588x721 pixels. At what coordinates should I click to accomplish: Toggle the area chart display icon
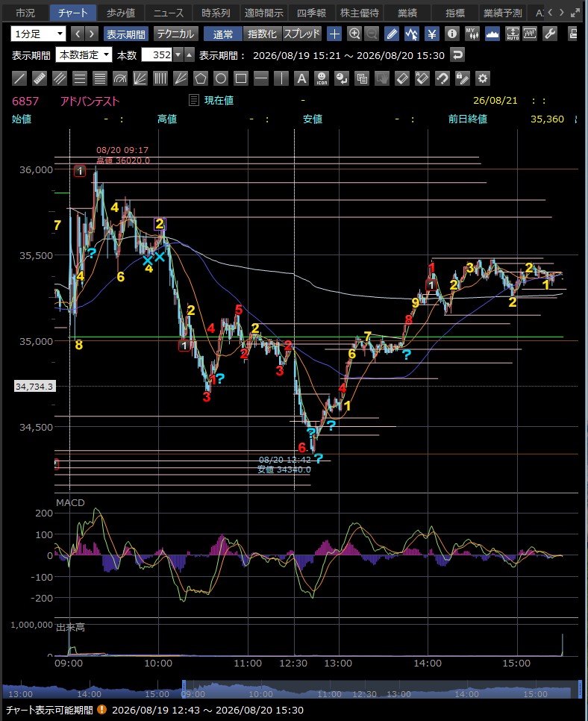pyautogui.click(x=492, y=34)
